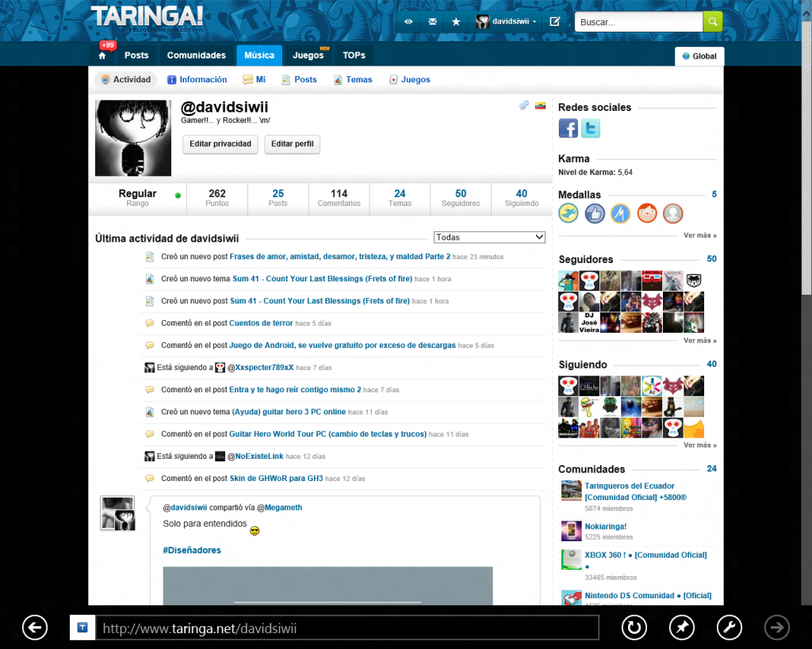
Task: Go back using browser back arrow
Action: 35,628
